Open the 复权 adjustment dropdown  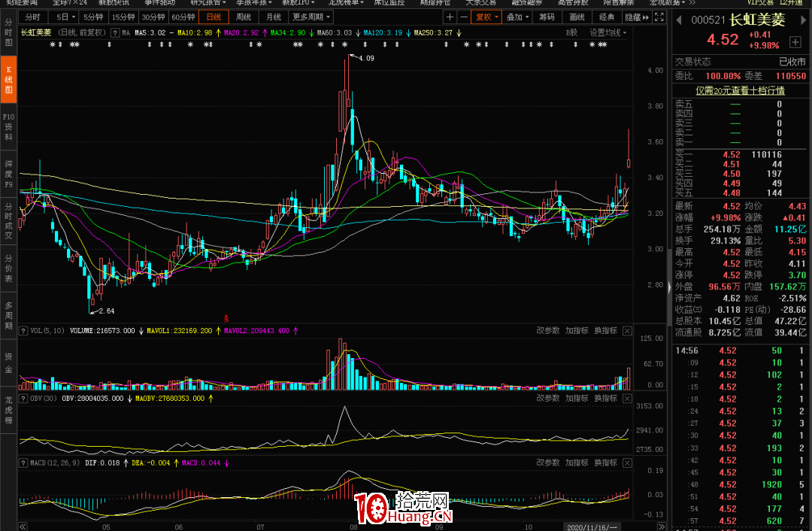(x=486, y=17)
